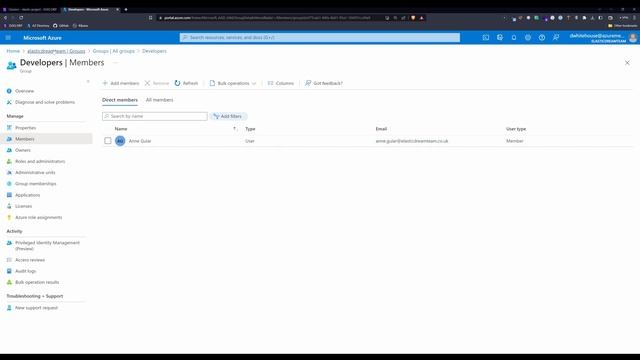This screenshot has width=640, height=360.
Task: Open Cloud Shell from the Azure header
Action: pyautogui.click(x=486, y=38)
